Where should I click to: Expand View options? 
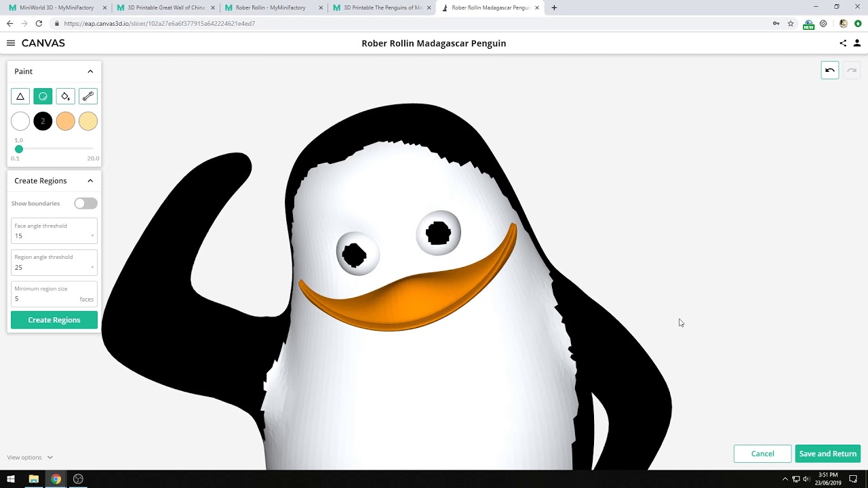pyautogui.click(x=30, y=457)
